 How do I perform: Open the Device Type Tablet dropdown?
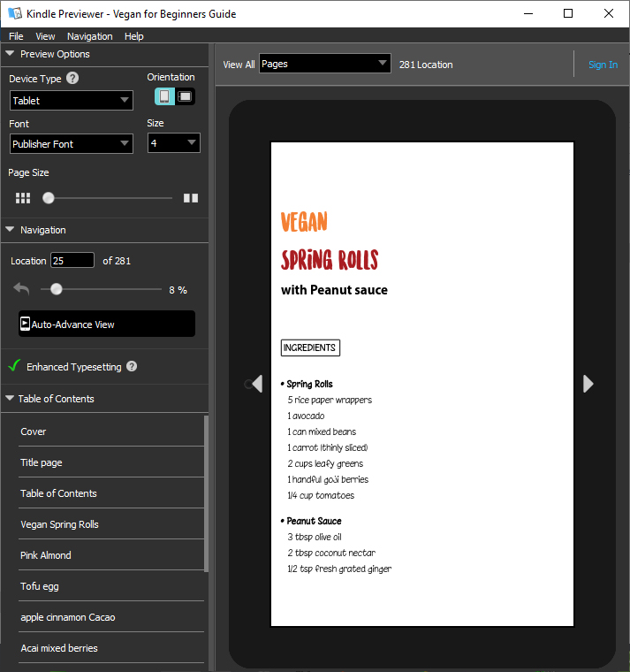[x=71, y=101]
